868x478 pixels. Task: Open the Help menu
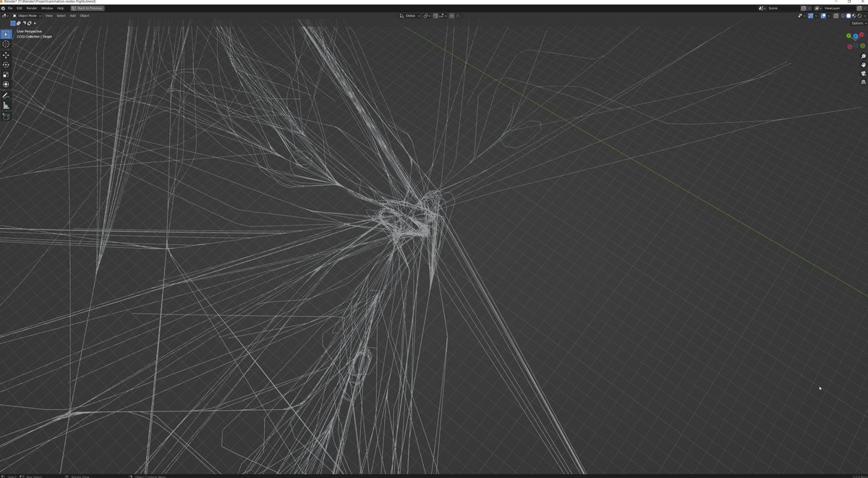(x=60, y=9)
